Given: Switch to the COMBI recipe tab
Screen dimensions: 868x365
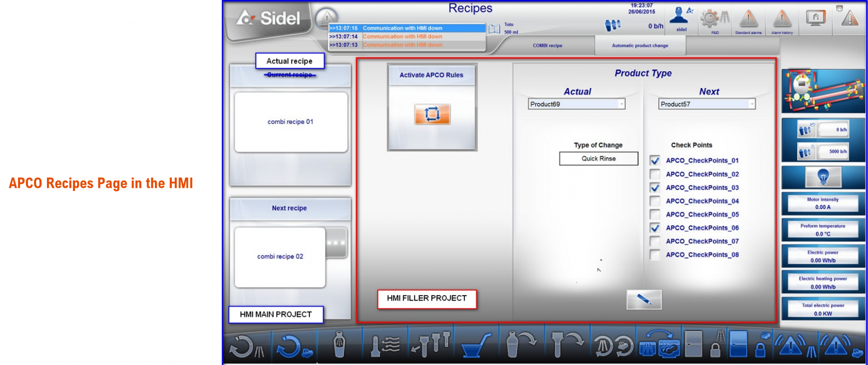Looking at the screenshot, I should (x=547, y=46).
